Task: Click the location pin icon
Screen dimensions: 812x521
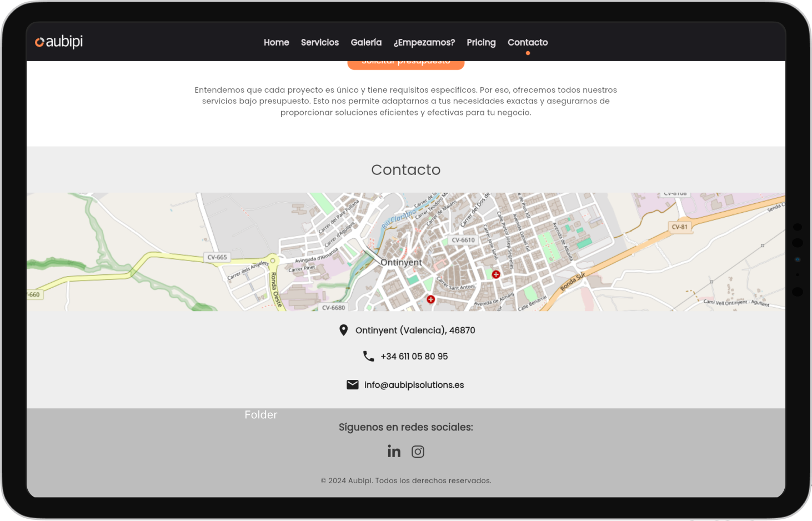Action: [x=343, y=330]
